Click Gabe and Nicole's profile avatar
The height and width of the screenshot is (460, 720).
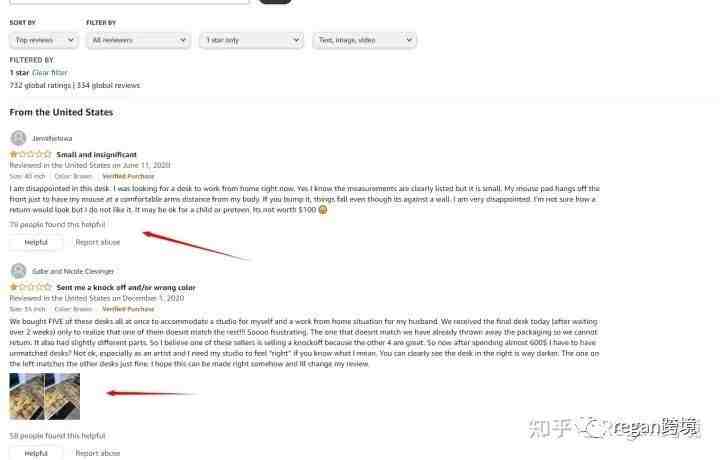coord(18,271)
